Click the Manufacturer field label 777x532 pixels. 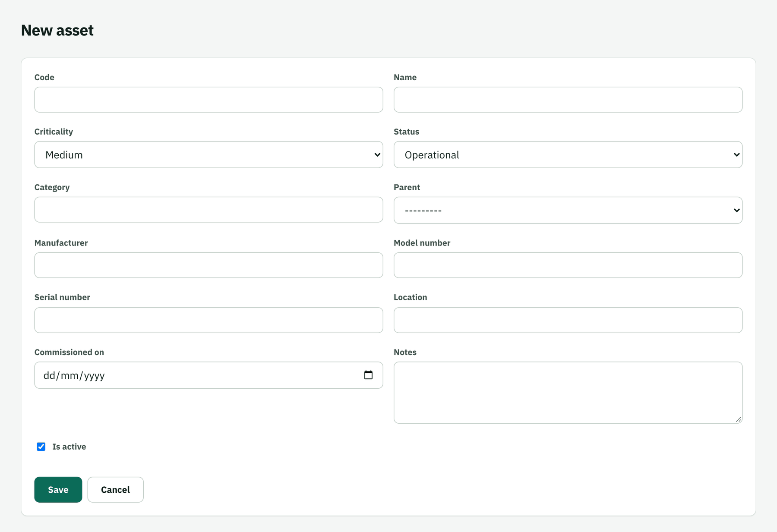61,243
